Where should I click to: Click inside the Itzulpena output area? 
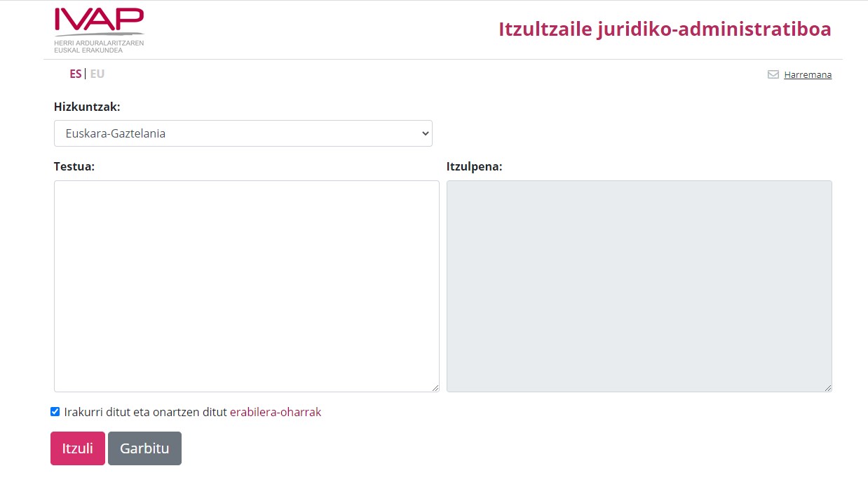[639, 286]
